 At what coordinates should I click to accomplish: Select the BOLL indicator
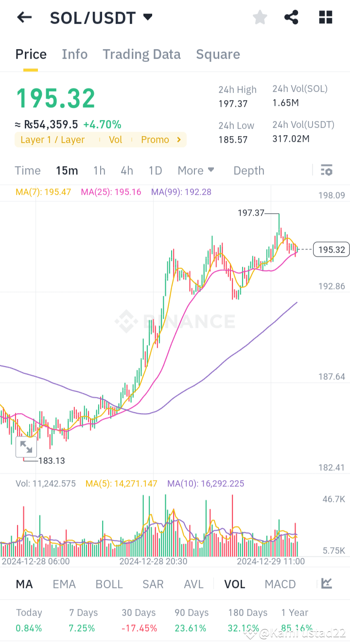pos(109,584)
